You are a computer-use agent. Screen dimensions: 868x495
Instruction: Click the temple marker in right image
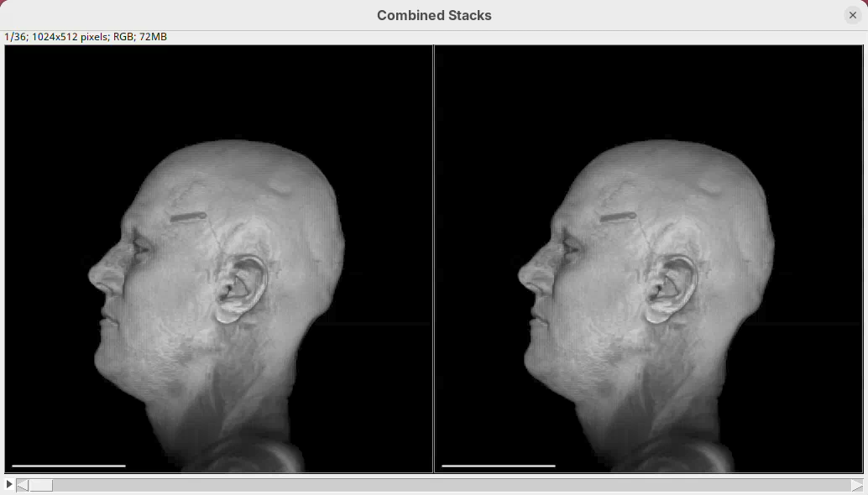[x=618, y=217]
